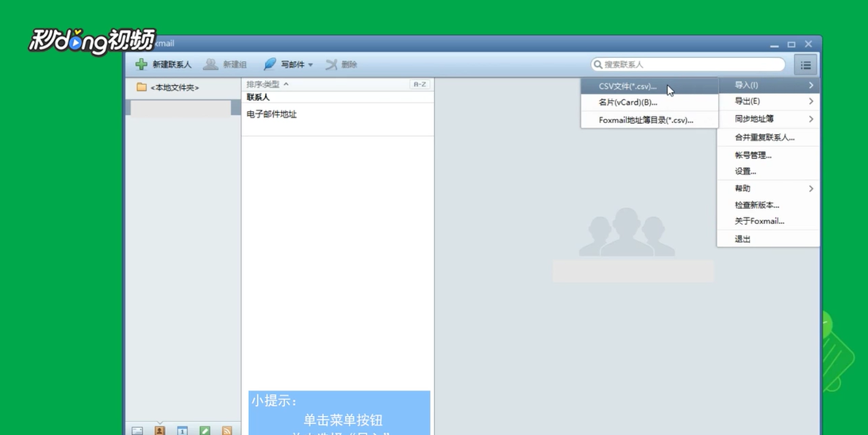Open the notes green pencil icon
Image resolution: width=868 pixels, height=435 pixels.
[x=205, y=430]
